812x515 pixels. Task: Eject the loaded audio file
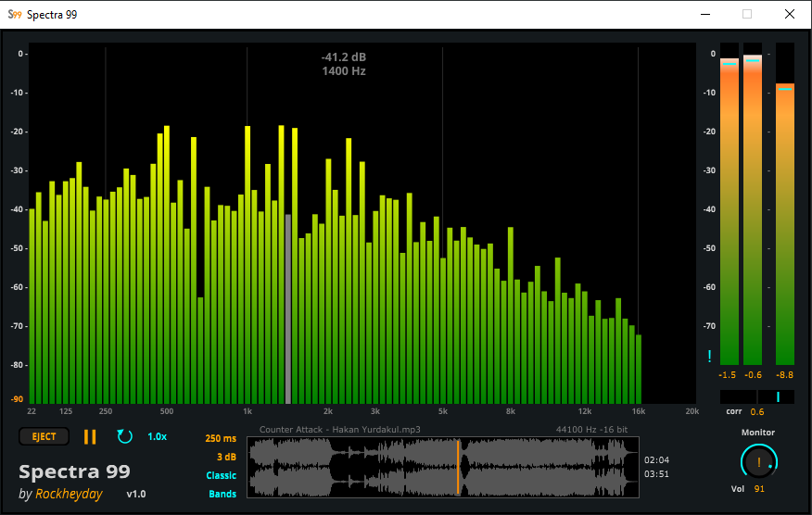44,436
